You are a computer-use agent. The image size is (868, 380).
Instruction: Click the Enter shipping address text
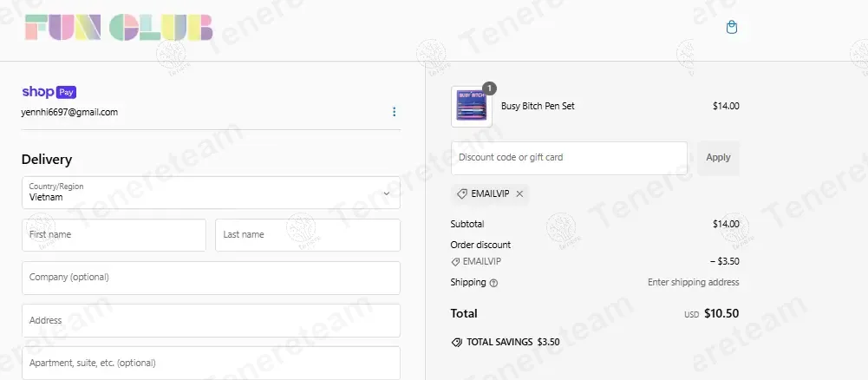coord(693,283)
